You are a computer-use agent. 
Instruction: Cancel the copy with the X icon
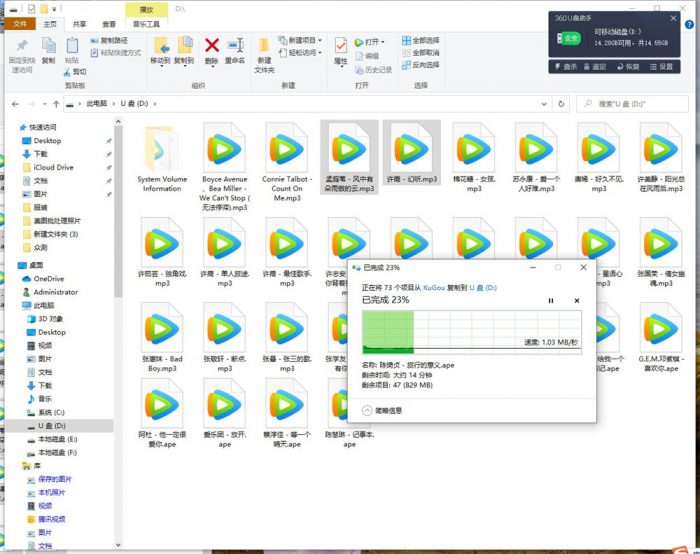click(x=576, y=300)
